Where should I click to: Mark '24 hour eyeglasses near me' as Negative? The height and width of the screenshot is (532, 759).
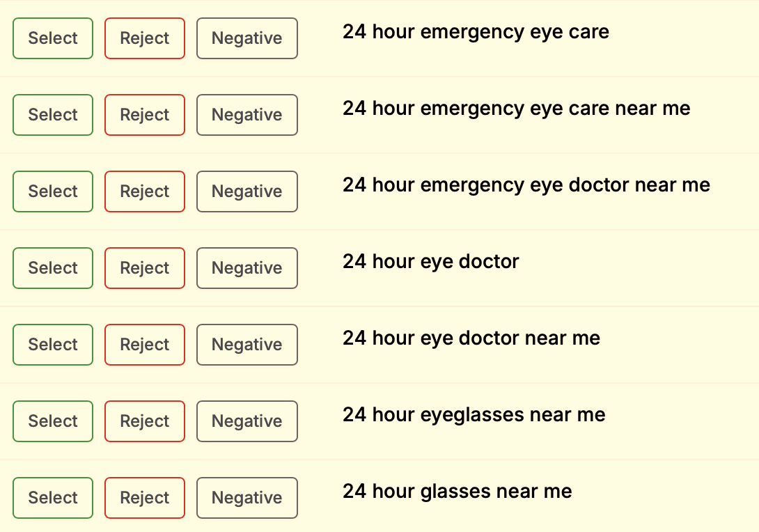click(x=247, y=421)
